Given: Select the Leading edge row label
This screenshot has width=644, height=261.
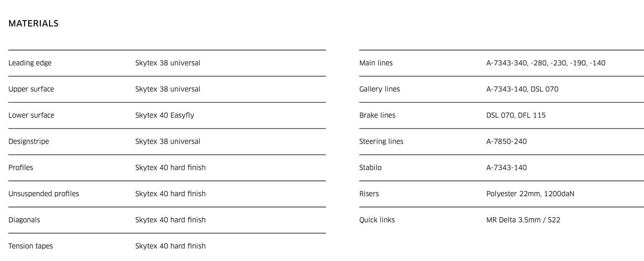Looking at the screenshot, I should [30, 63].
